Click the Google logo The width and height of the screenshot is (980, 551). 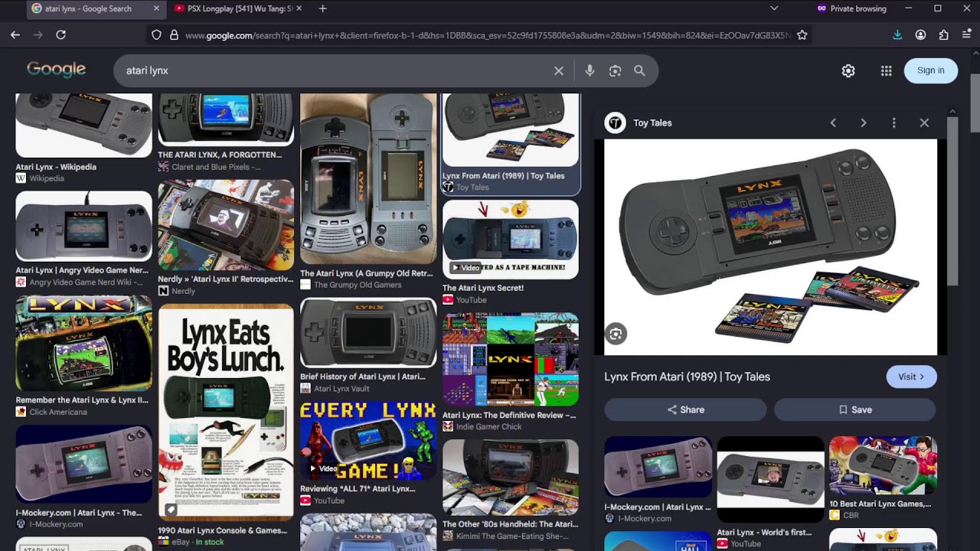point(56,70)
